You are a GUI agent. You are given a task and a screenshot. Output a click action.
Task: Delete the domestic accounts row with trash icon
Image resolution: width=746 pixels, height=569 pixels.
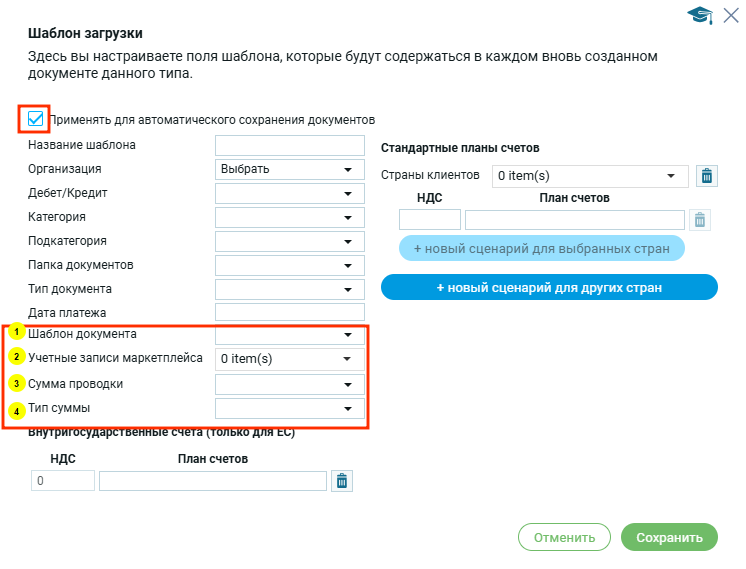click(x=342, y=481)
